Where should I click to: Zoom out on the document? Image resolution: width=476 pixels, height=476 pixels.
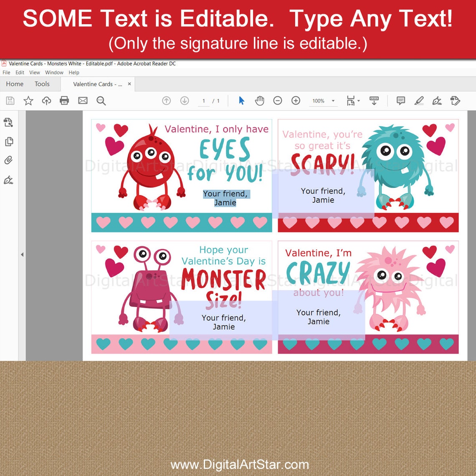[x=278, y=101]
